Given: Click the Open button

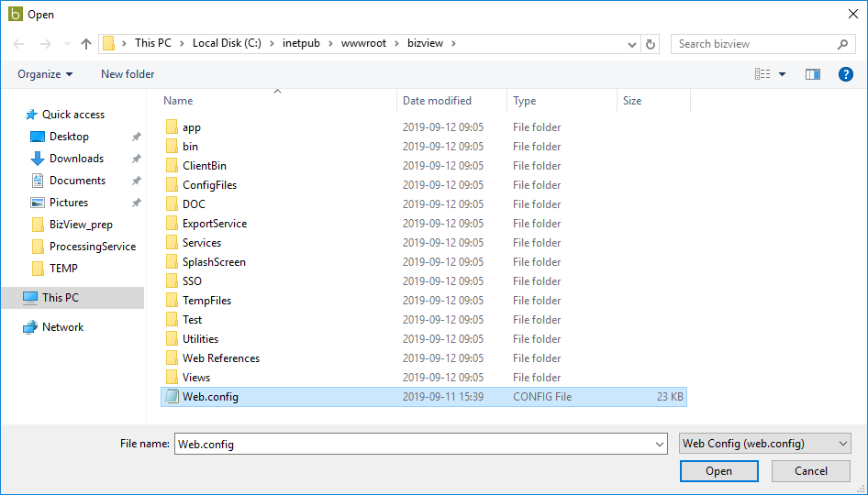Looking at the screenshot, I should (718, 471).
